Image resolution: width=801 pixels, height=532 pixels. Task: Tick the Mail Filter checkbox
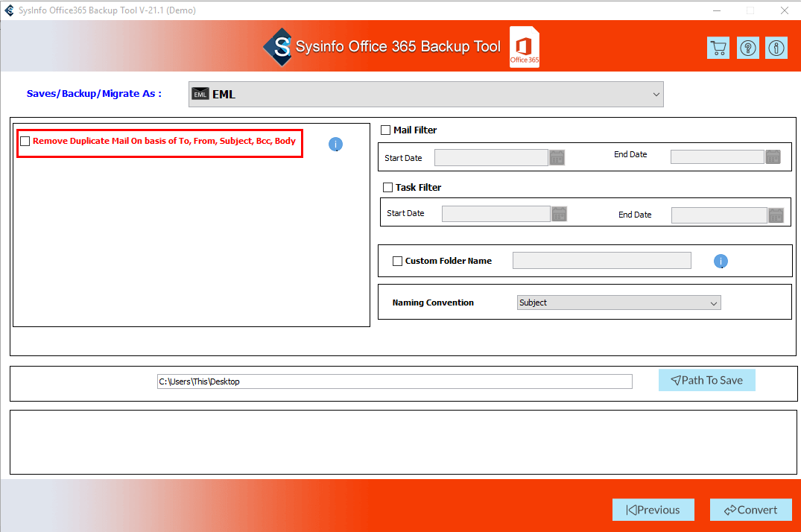[x=385, y=130]
